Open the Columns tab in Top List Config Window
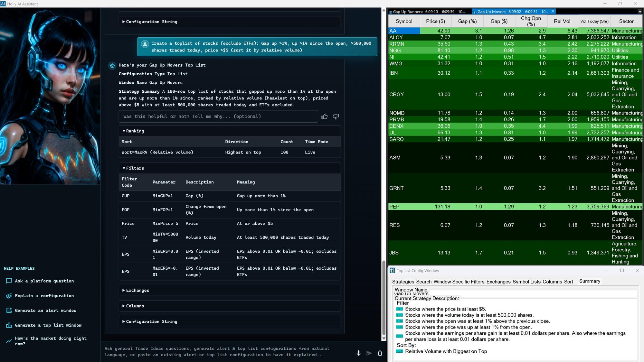Viewport: 644px width, 362px height. pos(552,282)
